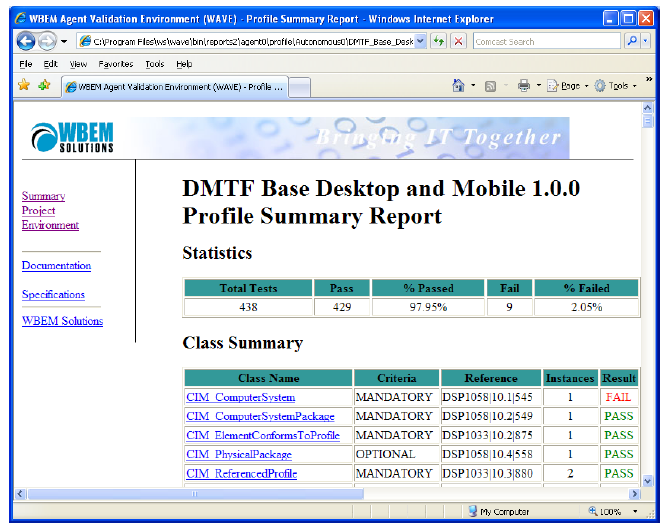669x529 pixels.
Task: Click the Refresh page icon
Action: pos(438,41)
